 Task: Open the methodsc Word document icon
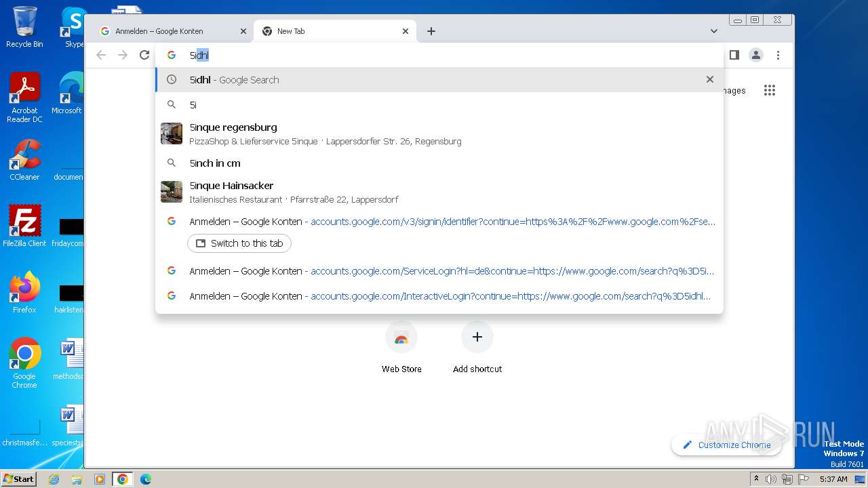click(68, 359)
